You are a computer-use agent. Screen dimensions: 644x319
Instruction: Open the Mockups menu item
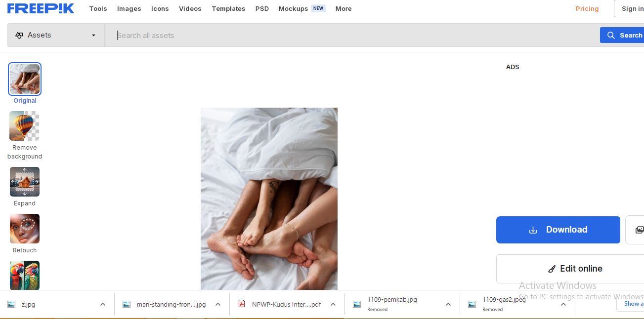pyautogui.click(x=293, y=8)
